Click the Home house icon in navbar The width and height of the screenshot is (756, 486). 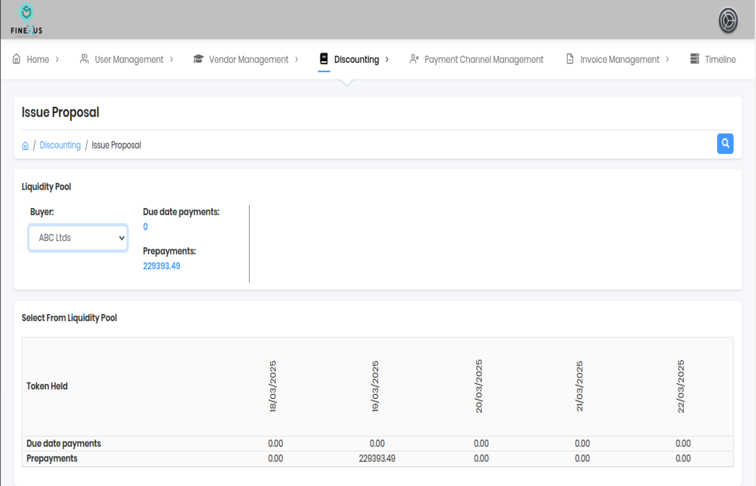click(x=16, y=59)
